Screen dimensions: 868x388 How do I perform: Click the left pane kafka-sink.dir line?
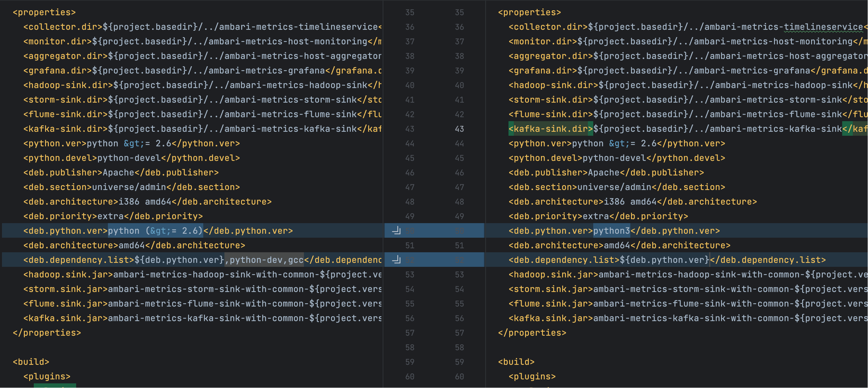(202, 129)
